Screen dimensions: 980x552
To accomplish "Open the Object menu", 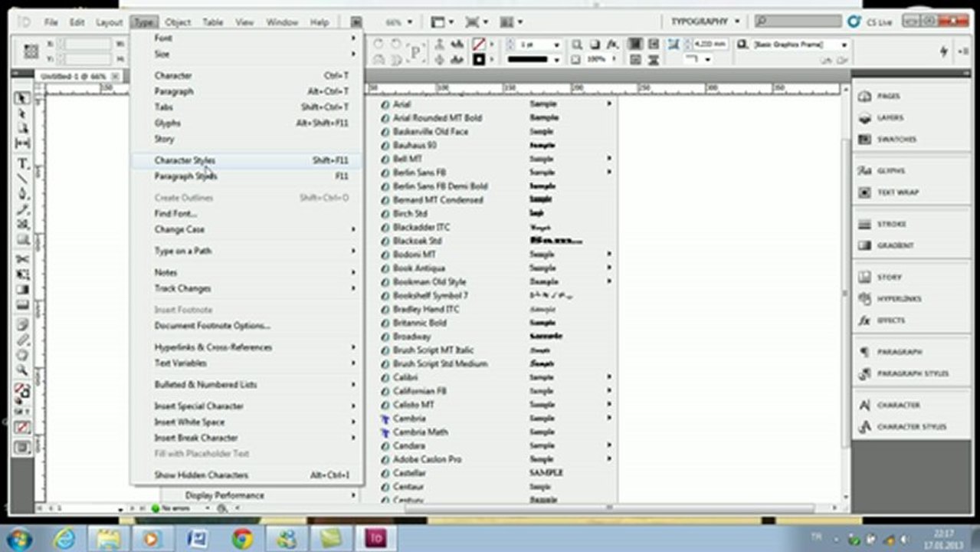I will point(178,22).
